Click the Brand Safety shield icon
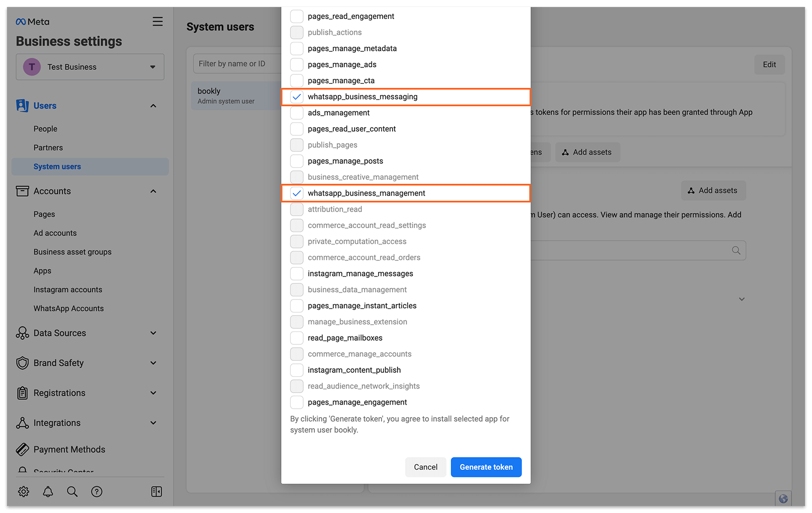The height and width of the screenshot is (513, 812). click(22, 363)
